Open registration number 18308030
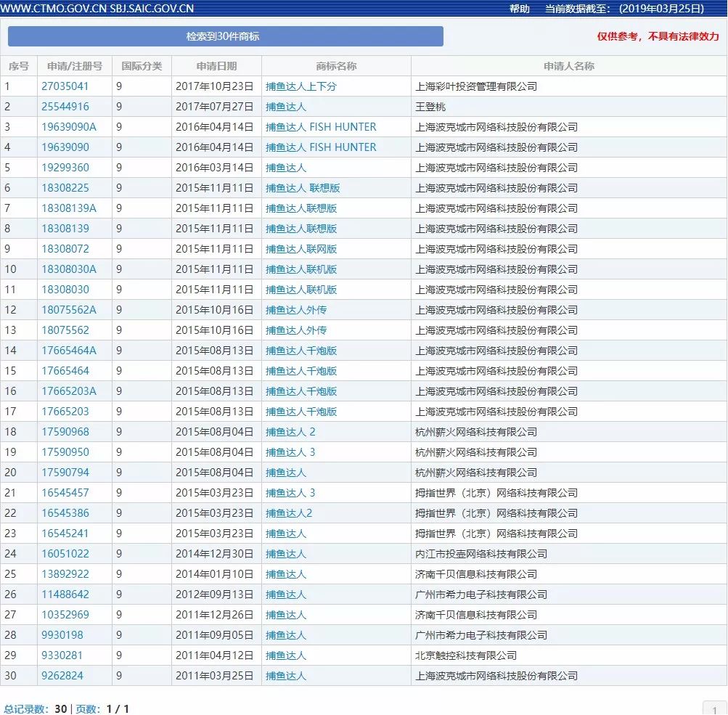The height and width of the screenshot is (715, 728). click(x=65, y=290)
